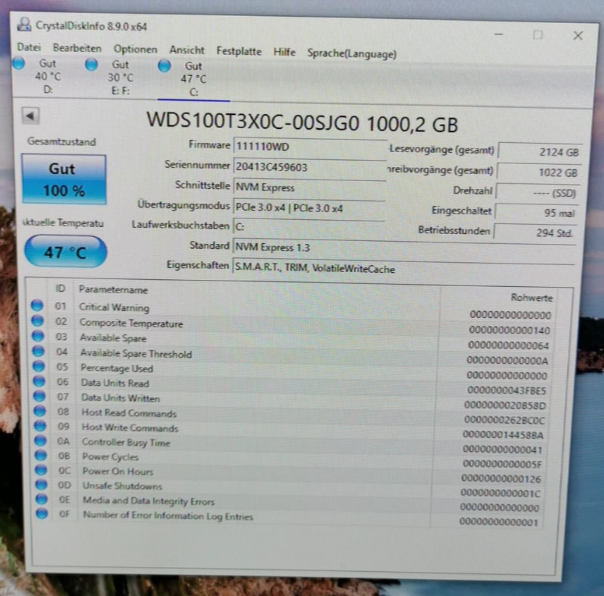Click the Schreibvorgänge value 1022 GB
This screenshot has width=604, height=596.
pyautogui.click(x=539, y=172)
